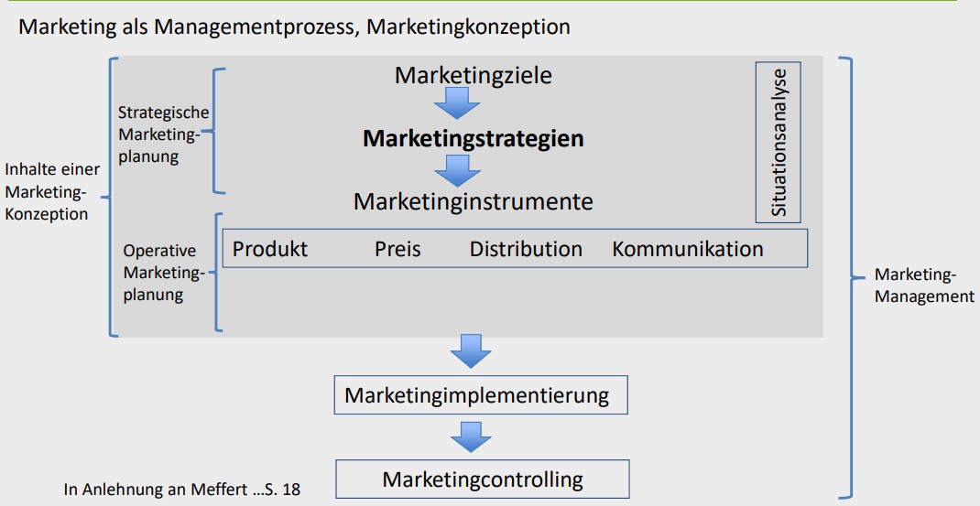Click the arrow pointing to Marketingcontrolling
The image size is (980, 506).
pos(471,436)
